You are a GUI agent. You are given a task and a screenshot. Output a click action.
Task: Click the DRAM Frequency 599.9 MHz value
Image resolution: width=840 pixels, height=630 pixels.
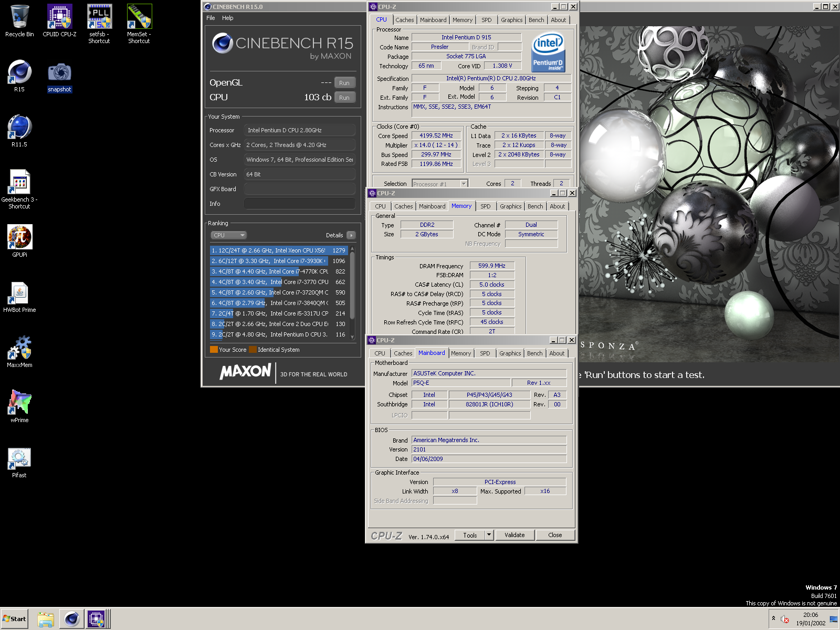492,266
